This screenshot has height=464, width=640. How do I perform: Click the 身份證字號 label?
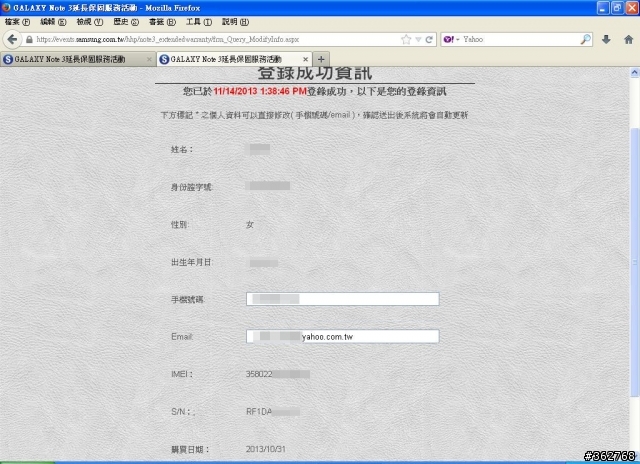click(191, 187)
